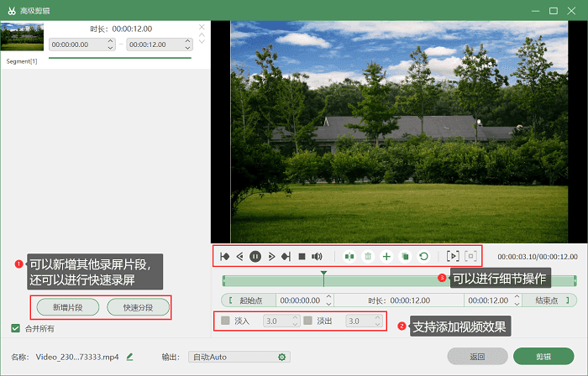
Task: Uncheck the 合并所有 merge all checkbox
Action: pyautogui.click(x=16, y=328)
